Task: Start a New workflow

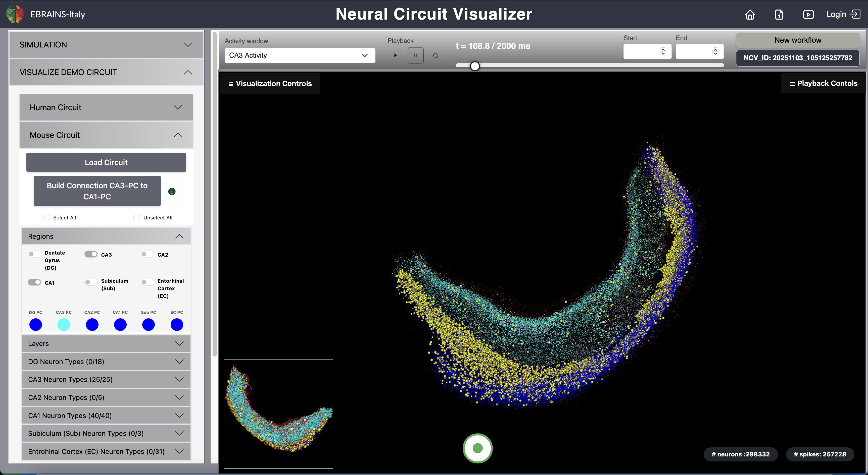Action: click(x=798, y=40)
